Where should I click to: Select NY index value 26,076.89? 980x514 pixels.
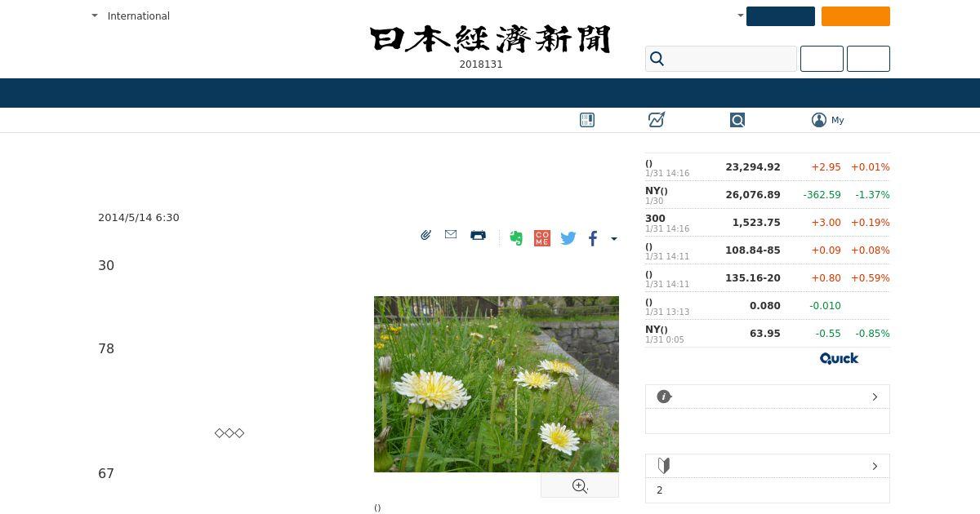point(753,195)
